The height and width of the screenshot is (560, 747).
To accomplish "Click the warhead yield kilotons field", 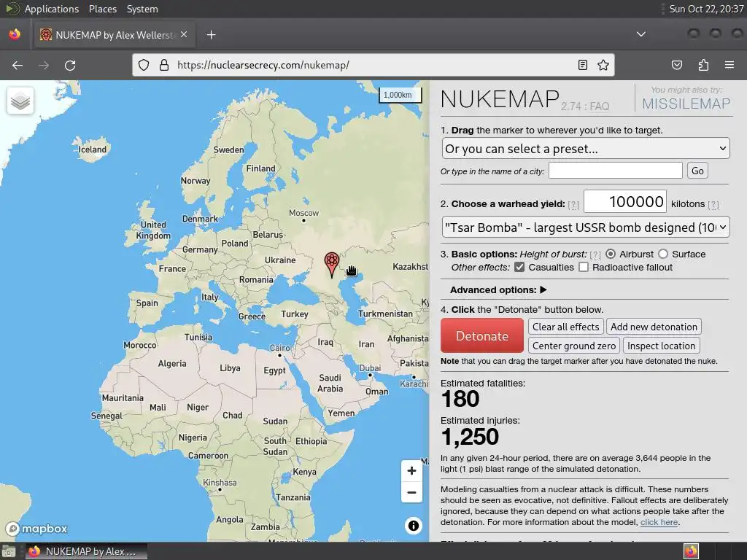I will [x=625, y=201].
